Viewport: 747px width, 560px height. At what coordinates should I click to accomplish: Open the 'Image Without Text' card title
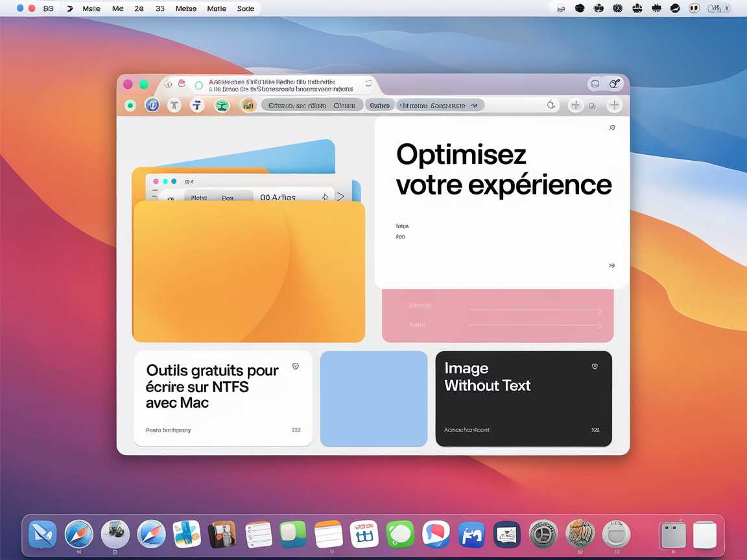pos(488,377)
